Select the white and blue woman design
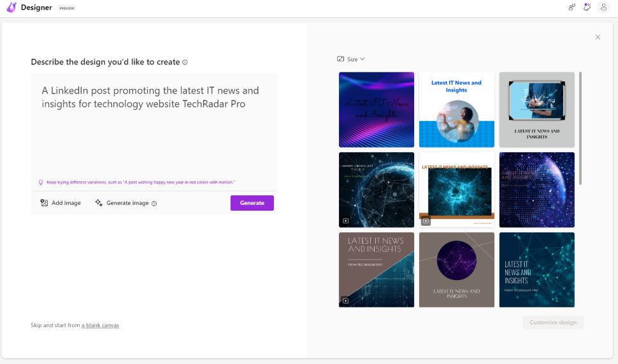Viewport: 618px width, 364px height. click(x=456, y=109)
